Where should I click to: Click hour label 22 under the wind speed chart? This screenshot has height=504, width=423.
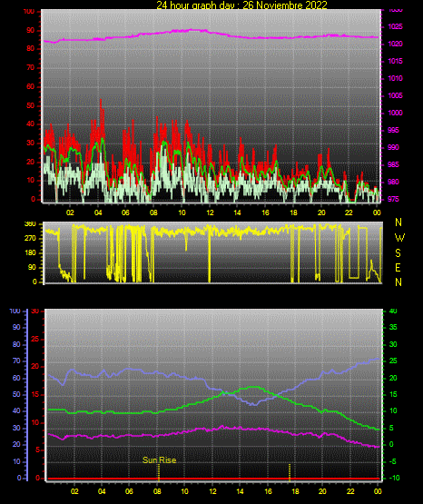(349, 212)
